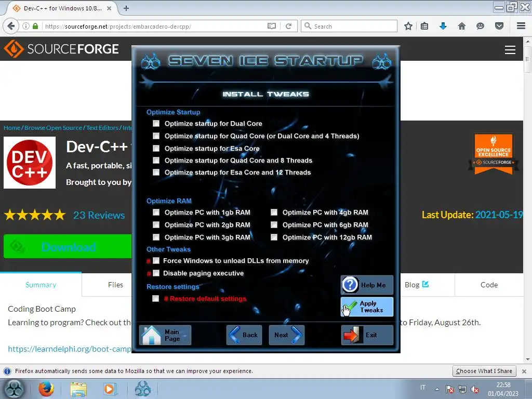Check Disable paging executive
Viewport: 532px width, 399px height.
click(x=156, y=273)
